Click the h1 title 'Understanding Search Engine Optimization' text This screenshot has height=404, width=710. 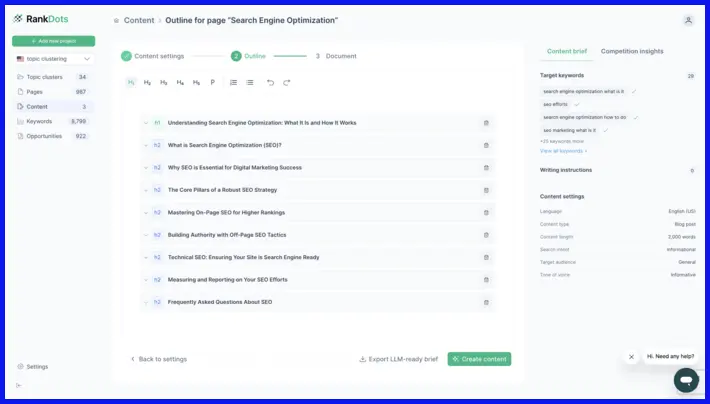pos(262,123)
